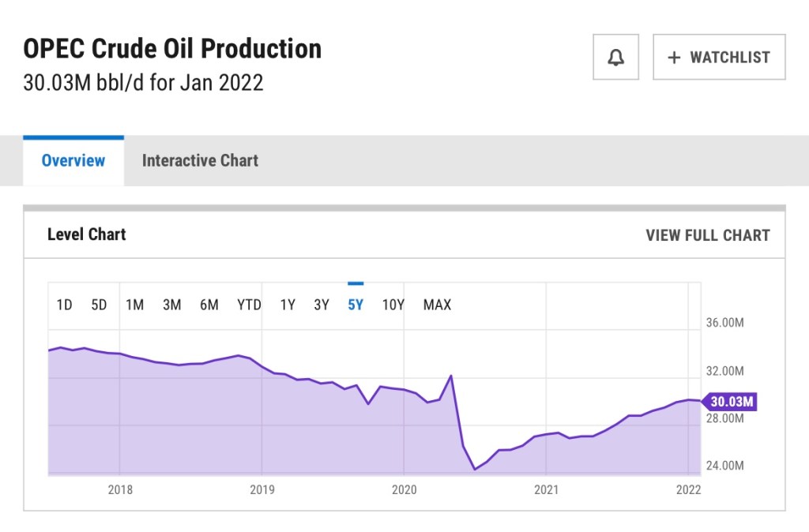Screen dimensions: 809x532
Task: Set chart range to 1M
Action: click(x=134, y=305)
